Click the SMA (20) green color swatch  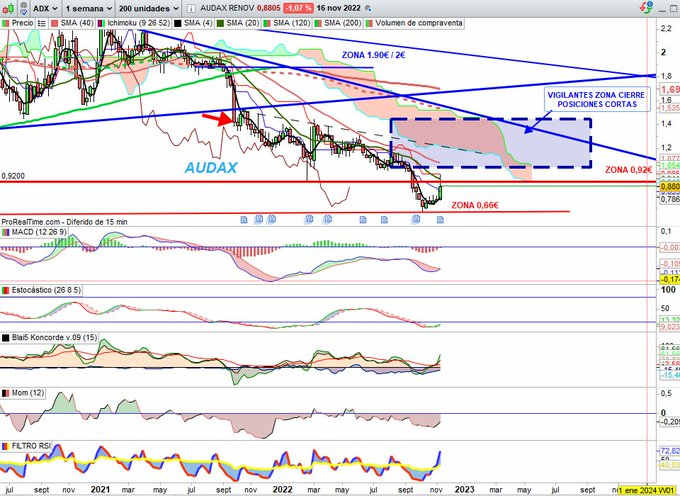click(x=220, y=23)
